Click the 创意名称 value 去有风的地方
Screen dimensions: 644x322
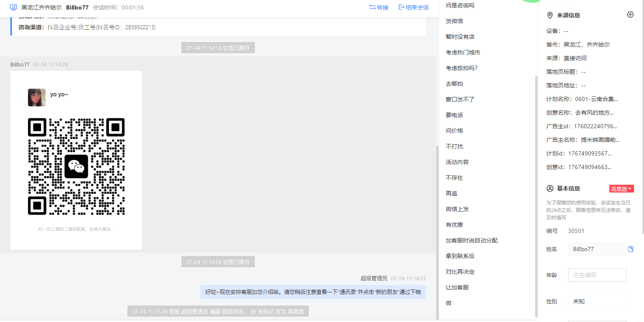click(x=594, y=113)
